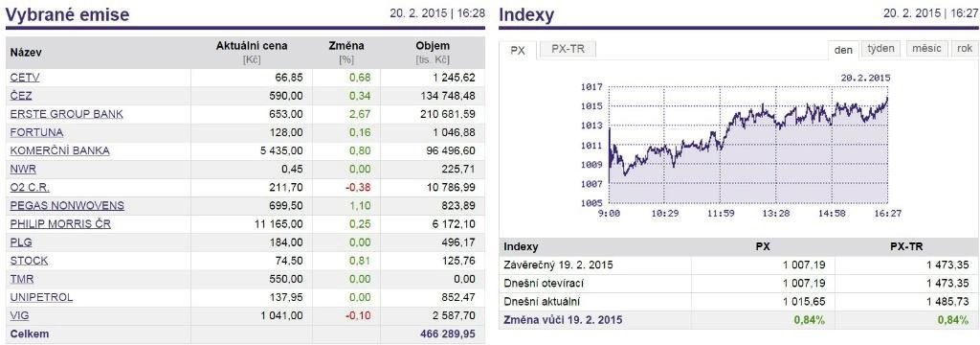Click the TMR link
This screenshot has width=980, height=345.
(x=22, y=279)
